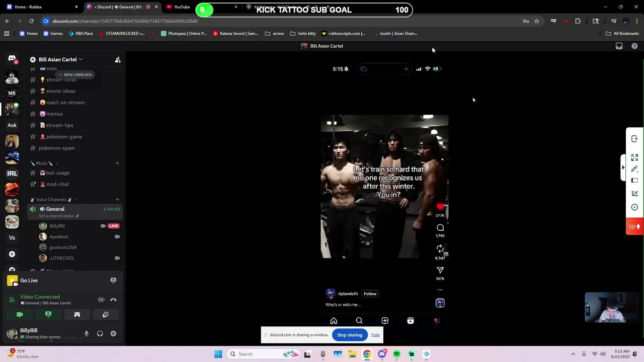Open the stream-tips channel
644x362 pixels.
[75, 125]
